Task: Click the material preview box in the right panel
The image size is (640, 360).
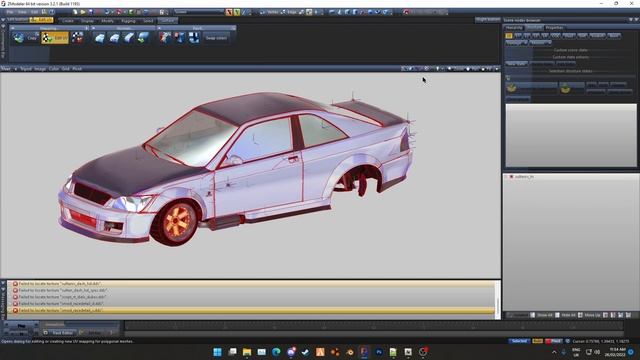Action: click(571, 135)
